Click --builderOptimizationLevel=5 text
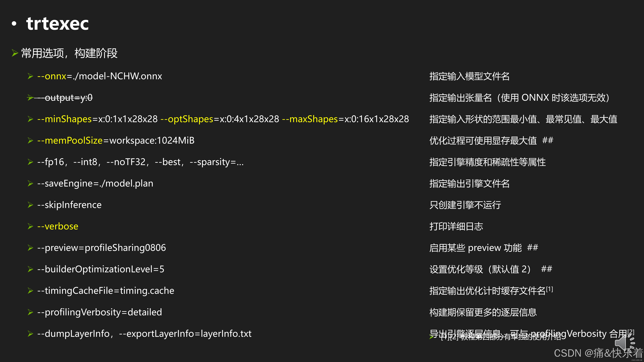 click(101, 269)
